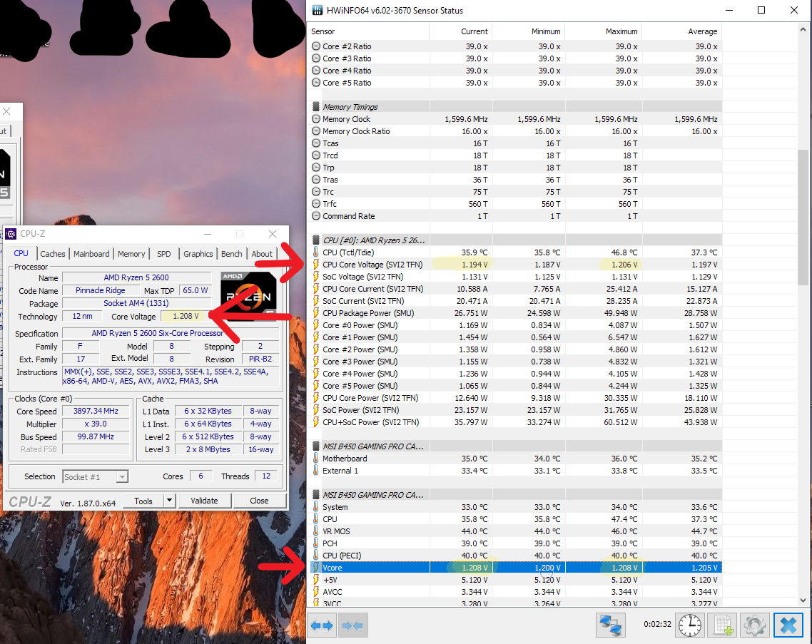Click the log file sheet icon with plus

pos(722,625)
